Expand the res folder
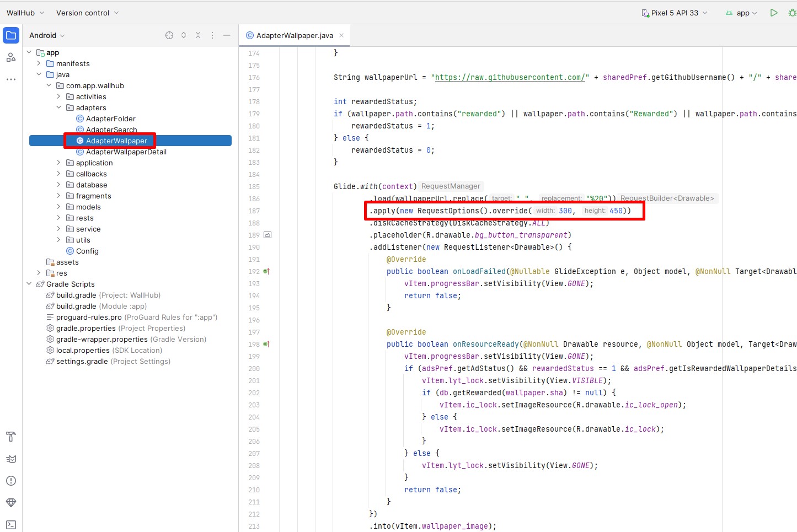 point(39,273)
